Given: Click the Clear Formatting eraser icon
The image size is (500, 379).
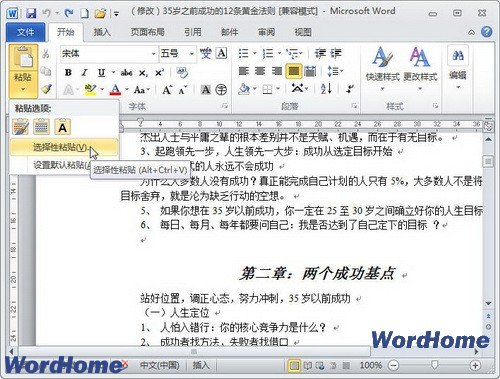Looking at the screenshot, I should [182, 72].
